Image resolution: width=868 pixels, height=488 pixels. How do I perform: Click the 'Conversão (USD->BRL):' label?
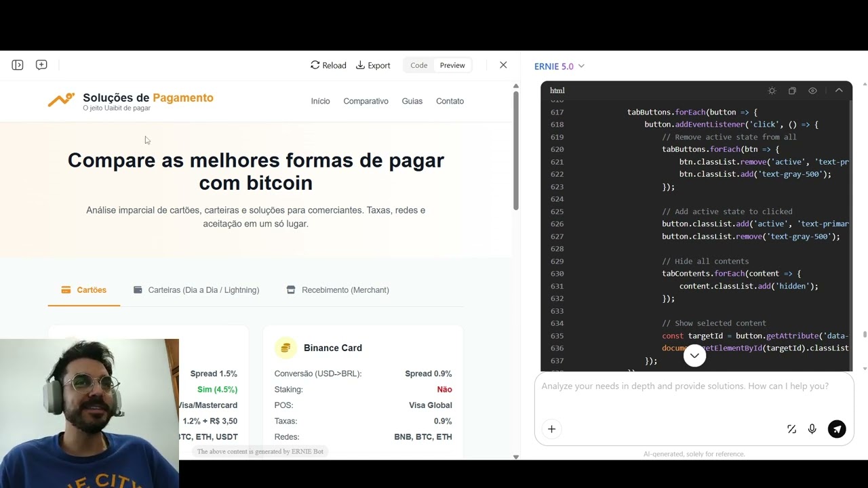[x=318, y=373]
